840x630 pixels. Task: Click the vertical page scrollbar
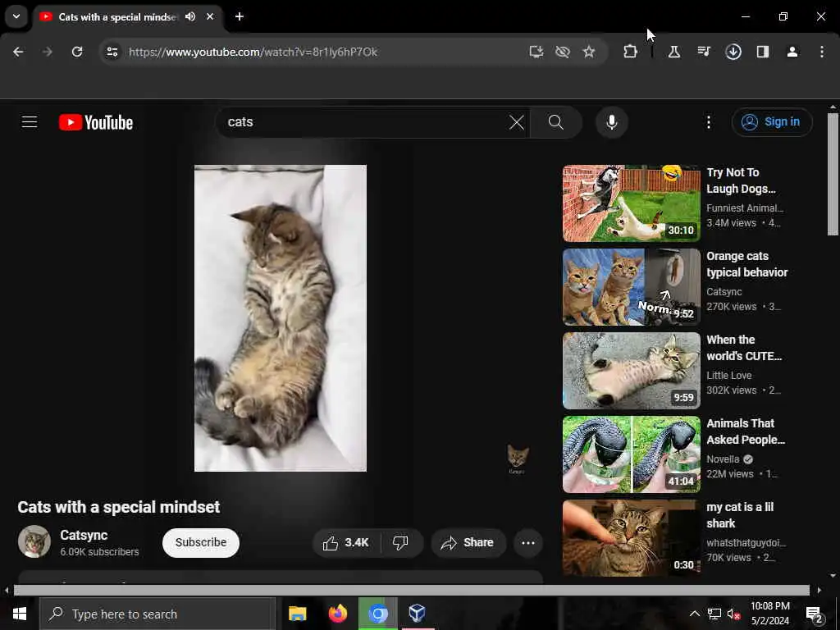(x=832, y=174)
